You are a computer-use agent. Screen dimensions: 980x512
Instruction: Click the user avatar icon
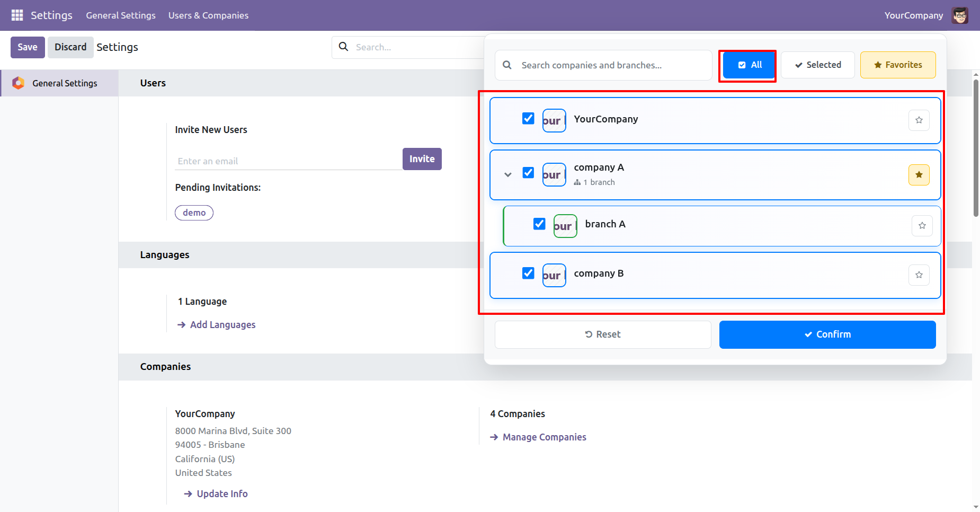[x=960, y=15]
